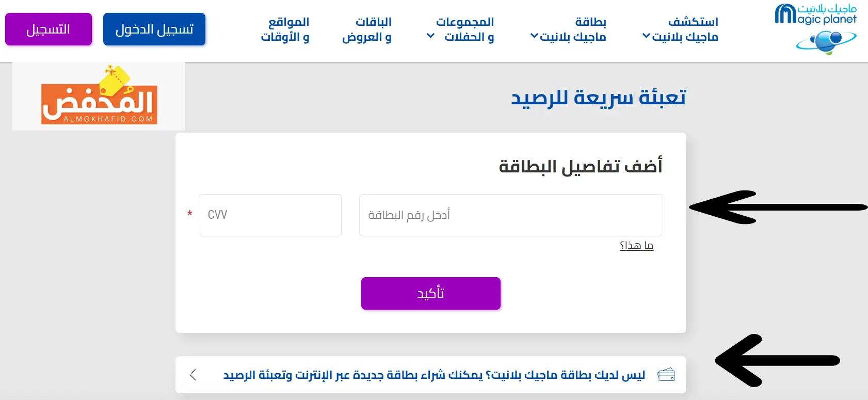Screen dimensions: 868x400
Task: Expand the بطاقة ماجيك بلانيت dropdown chevron
Action: click(534, 36)
